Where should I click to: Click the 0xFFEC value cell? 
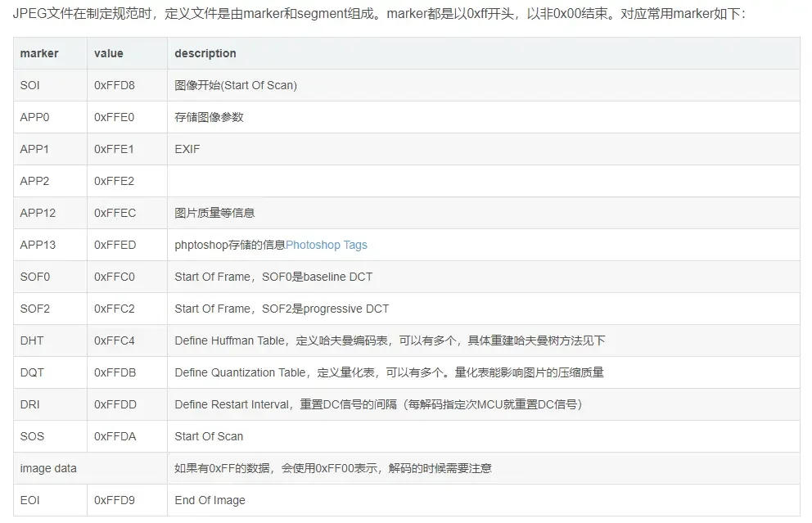pos(128,214)
